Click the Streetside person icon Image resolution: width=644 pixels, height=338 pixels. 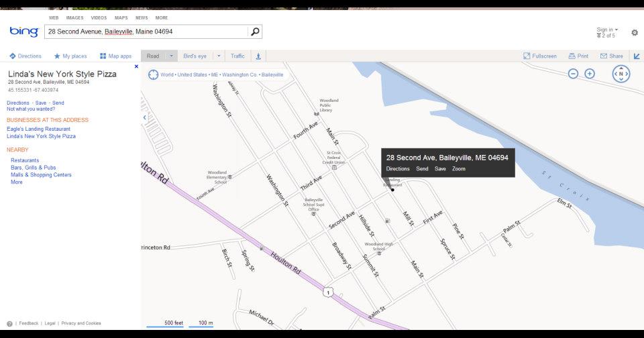point(258,56)
